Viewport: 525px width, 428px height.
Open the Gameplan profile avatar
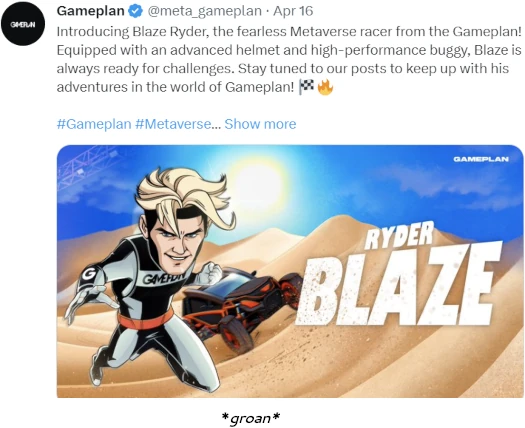pos(23,24)
